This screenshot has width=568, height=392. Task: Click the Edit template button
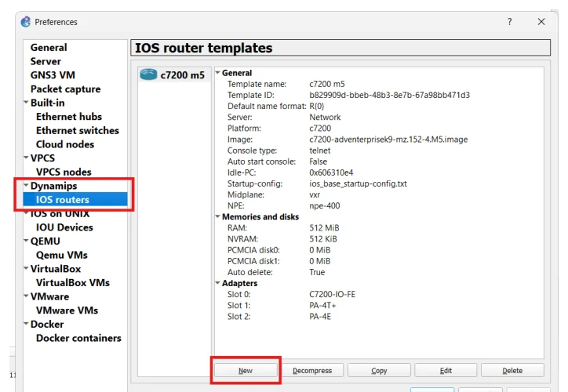(446, 370)
